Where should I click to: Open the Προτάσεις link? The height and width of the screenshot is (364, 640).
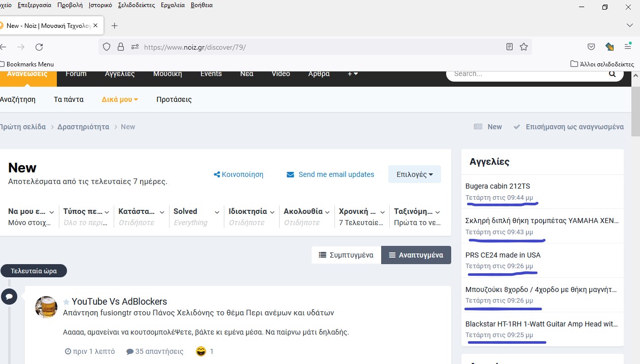[174, 99]
